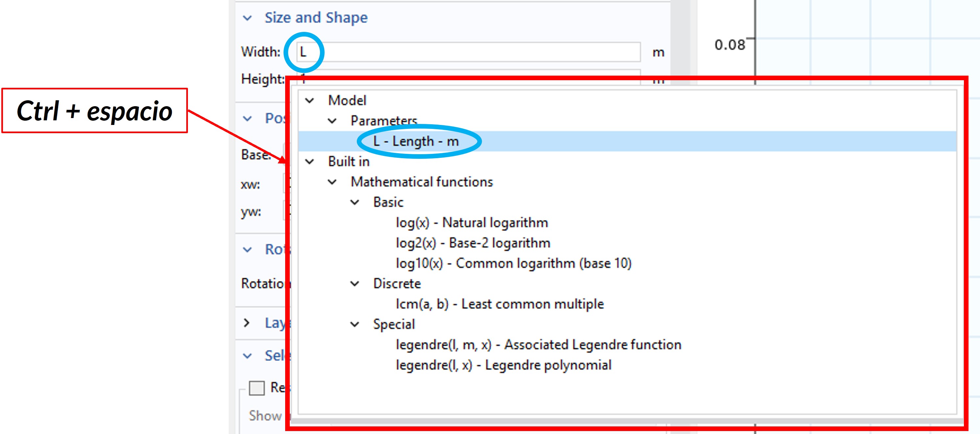Collapse the Model tree node
Screen dimensions: 980x434
point(310,101)
